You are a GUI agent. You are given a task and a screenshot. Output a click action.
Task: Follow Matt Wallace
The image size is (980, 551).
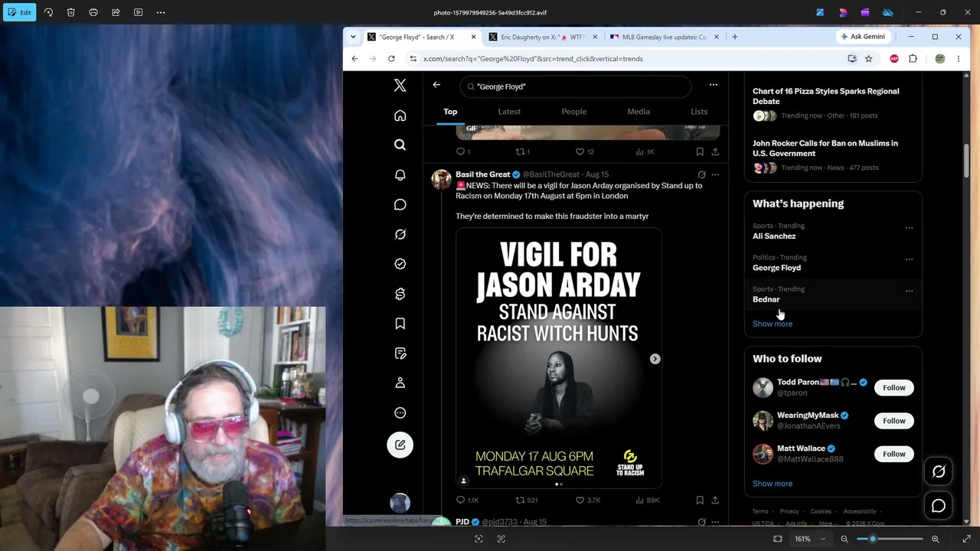tap(893, 454)
